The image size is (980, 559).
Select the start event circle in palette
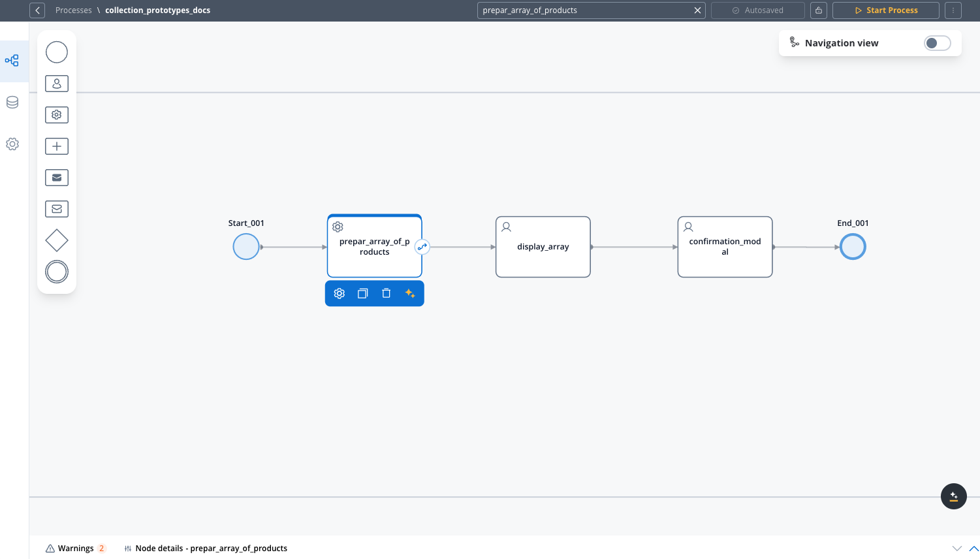point(57,52)
